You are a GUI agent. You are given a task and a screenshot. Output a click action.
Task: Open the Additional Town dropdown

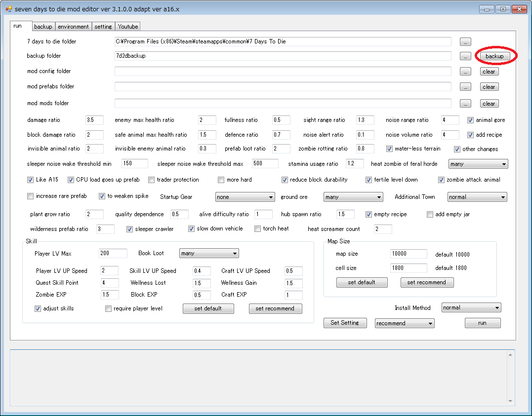(477, 197)
